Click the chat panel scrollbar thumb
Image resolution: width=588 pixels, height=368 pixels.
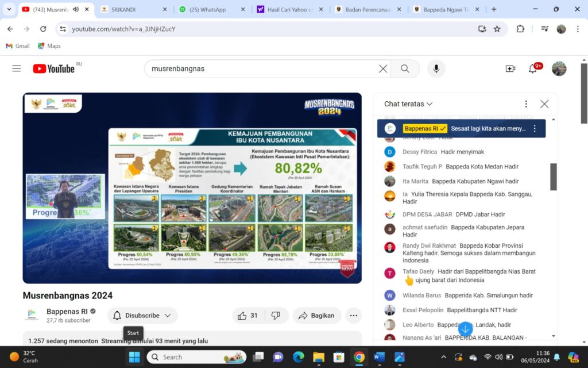pos(554,177)
